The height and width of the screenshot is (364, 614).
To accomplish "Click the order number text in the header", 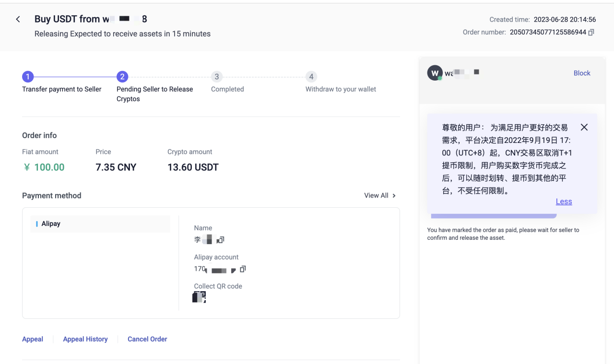I will click(x=547, y=32).
